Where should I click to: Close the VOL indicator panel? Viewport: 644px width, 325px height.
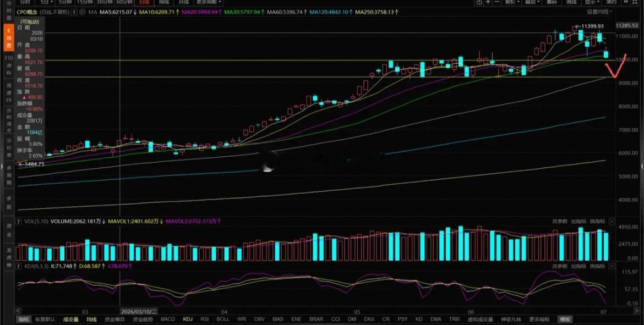[612, 221]
